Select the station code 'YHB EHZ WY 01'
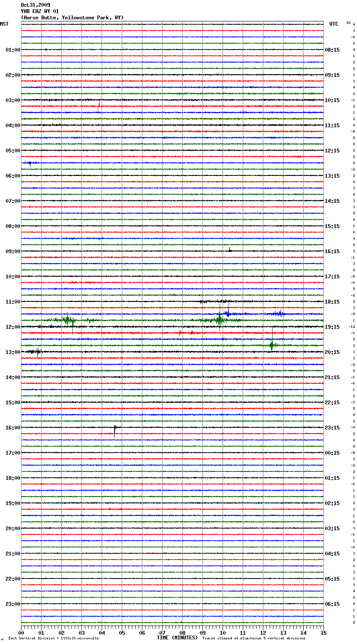This screenshot has width=357, height=644. (40, 11)
